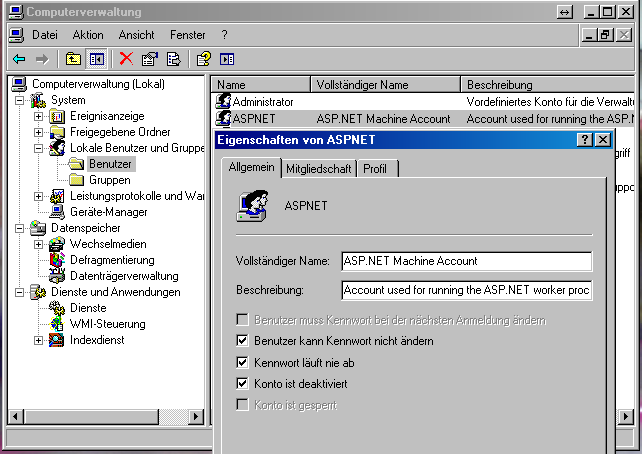Collapse the System tree node
The image size is (642, 454).
pos(19,100)
